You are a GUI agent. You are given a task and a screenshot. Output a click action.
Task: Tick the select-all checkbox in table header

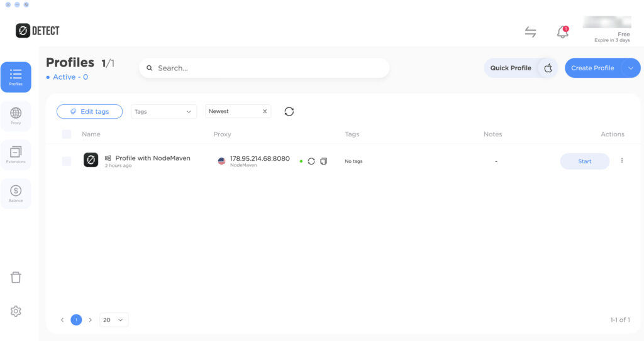pos(67,134)
